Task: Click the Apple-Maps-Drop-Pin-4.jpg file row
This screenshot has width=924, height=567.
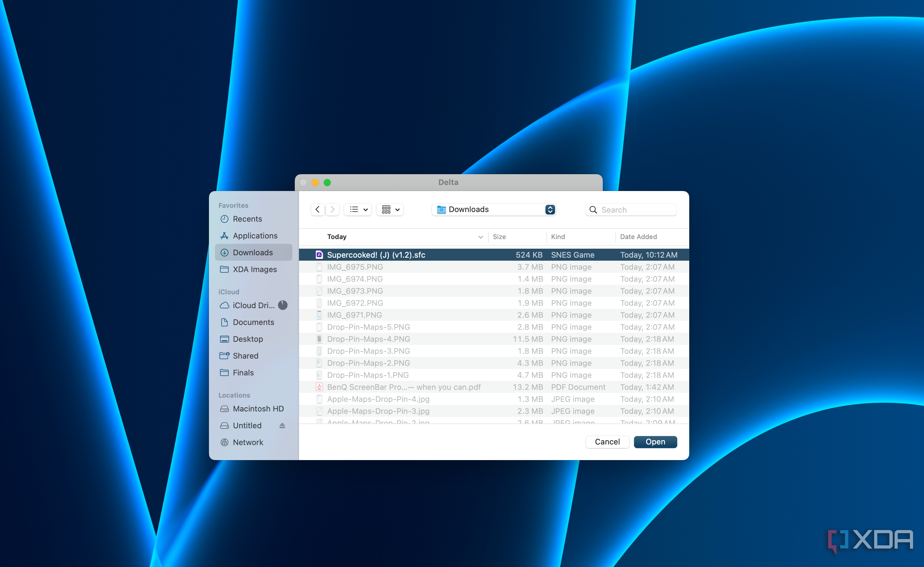Action: 494,399
